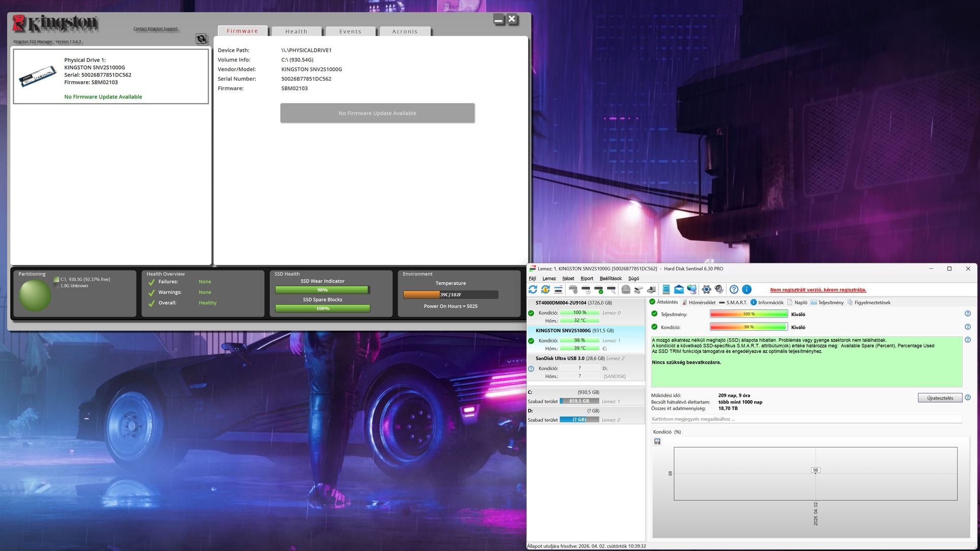Viewport: 980px width, 551px height.
Task: Click the network monitor globe toolbar icon
Action: click(x=692, y=289)
